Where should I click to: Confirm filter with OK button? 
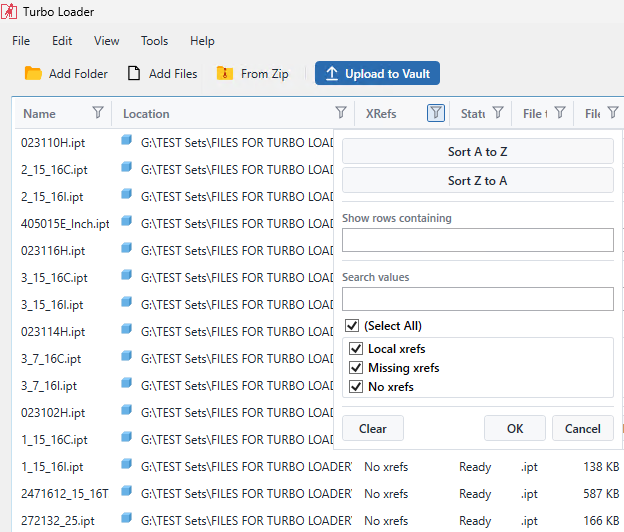pos(515,429)
